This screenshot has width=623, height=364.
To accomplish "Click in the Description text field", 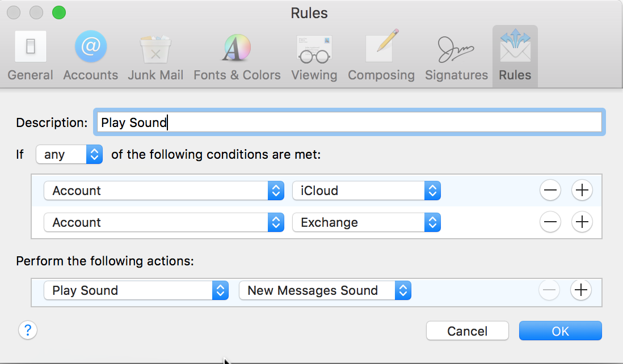I will (348, 122).
